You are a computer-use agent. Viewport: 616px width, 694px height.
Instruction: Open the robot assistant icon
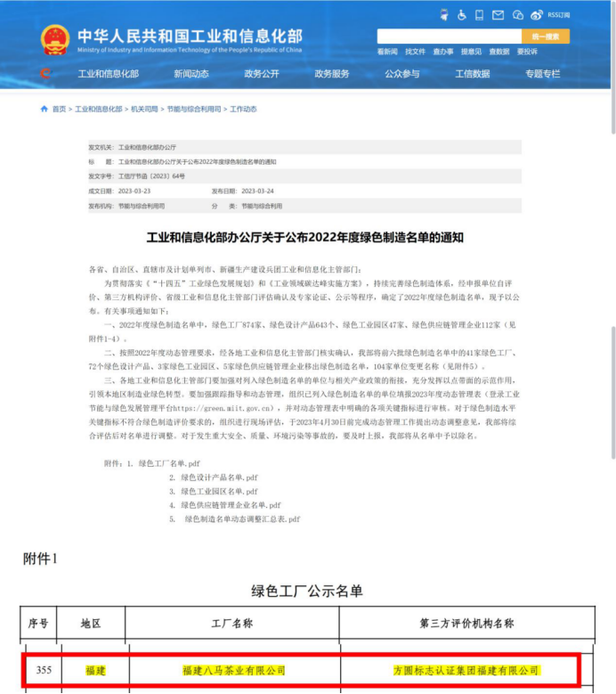444,15
